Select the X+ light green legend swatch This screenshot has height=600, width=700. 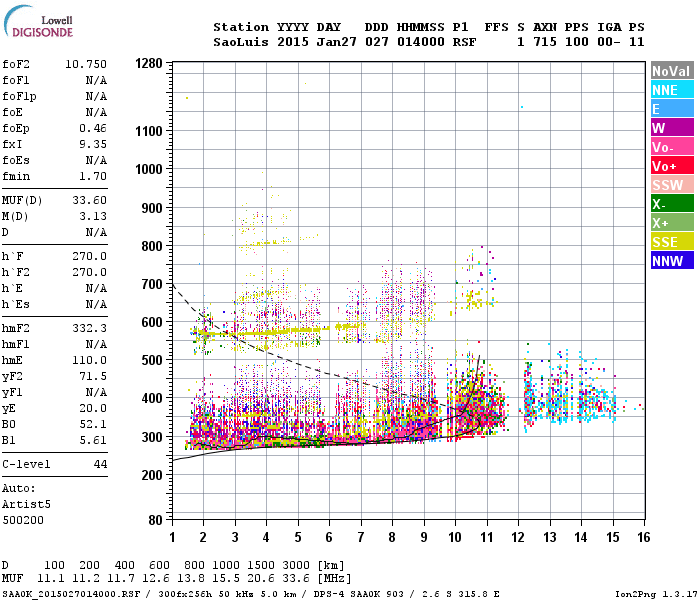672,222
